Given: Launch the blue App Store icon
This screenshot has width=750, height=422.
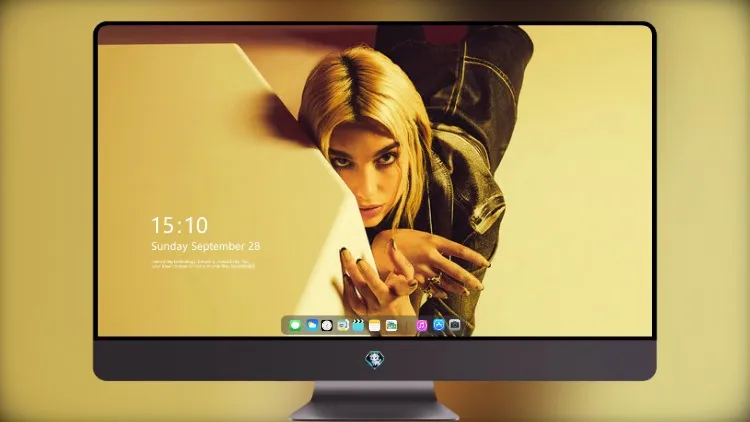Looking at the screenshot, I should click(x=439, y=325).
